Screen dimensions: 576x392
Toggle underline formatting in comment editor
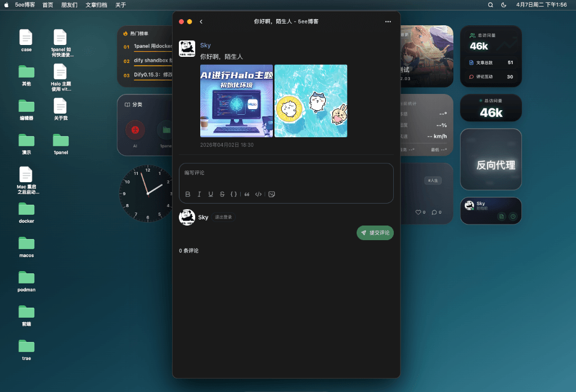[211, 194]
